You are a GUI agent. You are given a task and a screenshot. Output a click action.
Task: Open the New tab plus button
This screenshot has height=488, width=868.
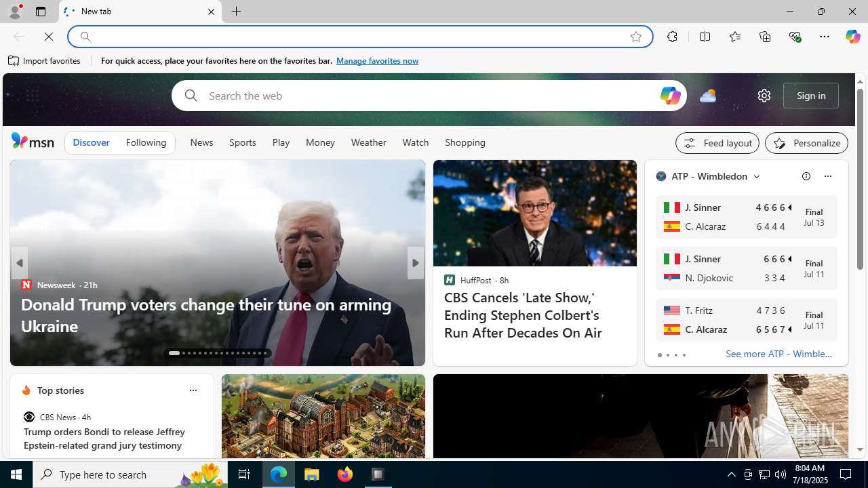237,12
